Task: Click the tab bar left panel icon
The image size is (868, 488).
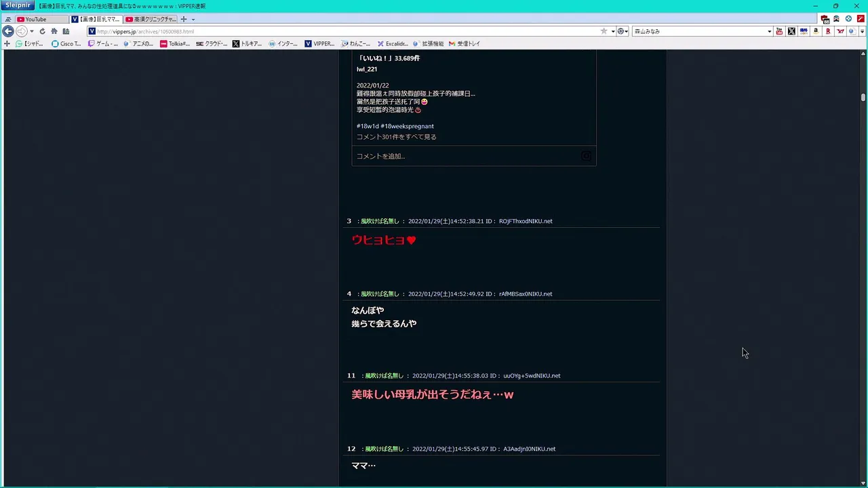Action: tap(7, 20)
